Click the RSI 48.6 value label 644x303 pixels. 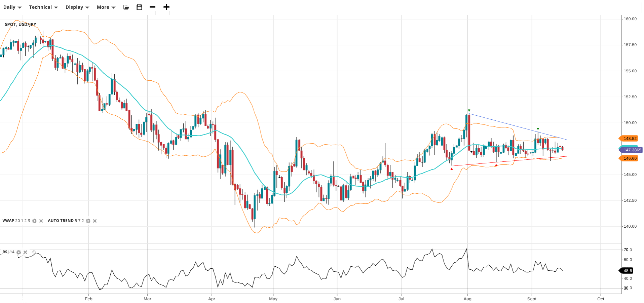click(x=627, y=271)
